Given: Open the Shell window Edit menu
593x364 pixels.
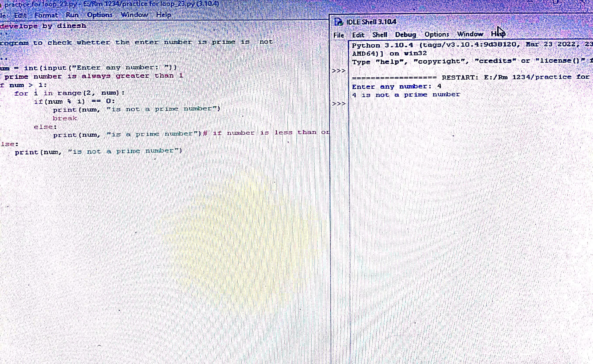Looking at the screenshot, I should [x=358, y=35].
